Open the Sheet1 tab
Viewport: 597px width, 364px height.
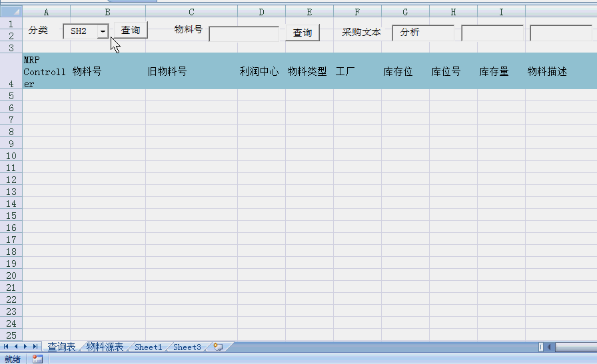148,347
